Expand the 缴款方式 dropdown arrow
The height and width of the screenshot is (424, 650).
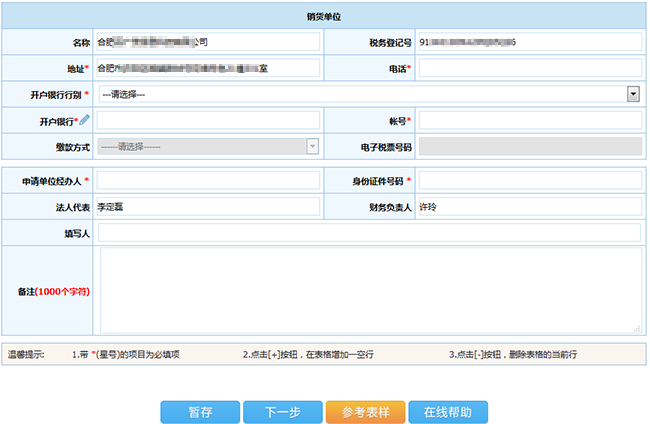coord(312,146)
